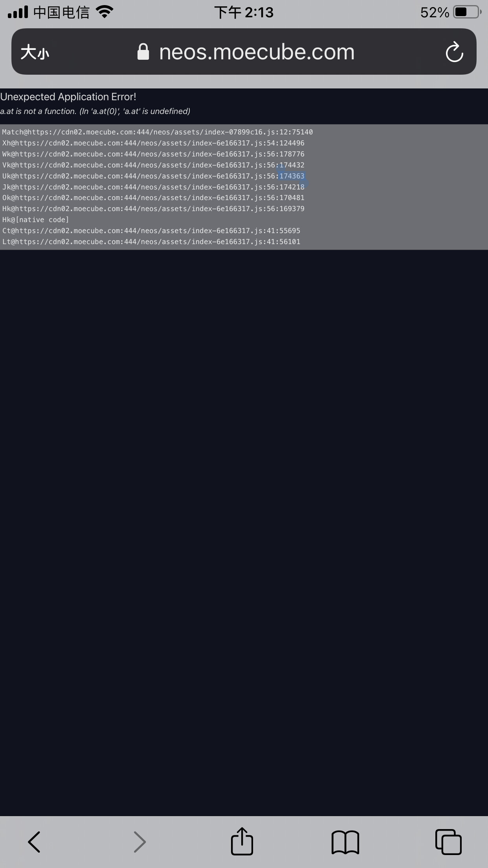
Task: Tap the Hk@[native code] line
Action: pos(35,220)
